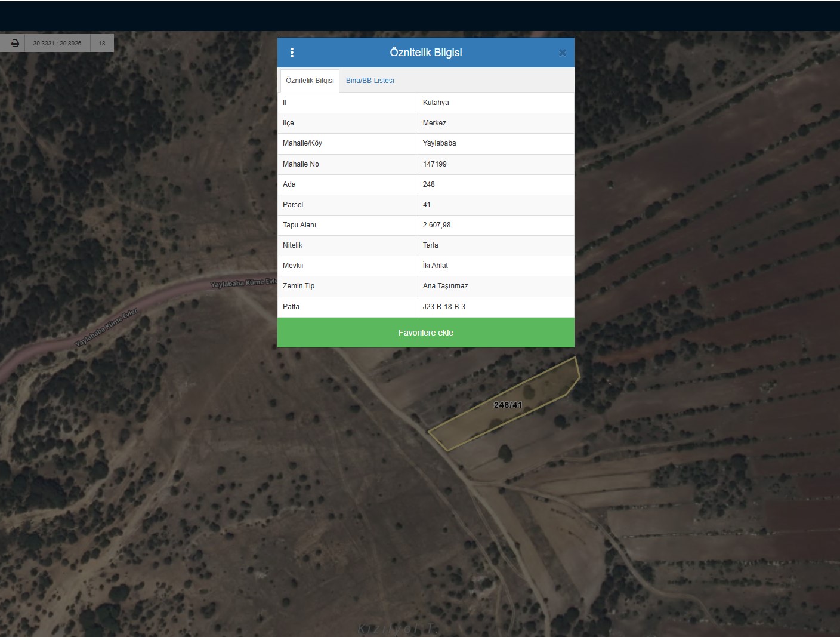Click the Nitelik value Tarla

tap(430, 245)
